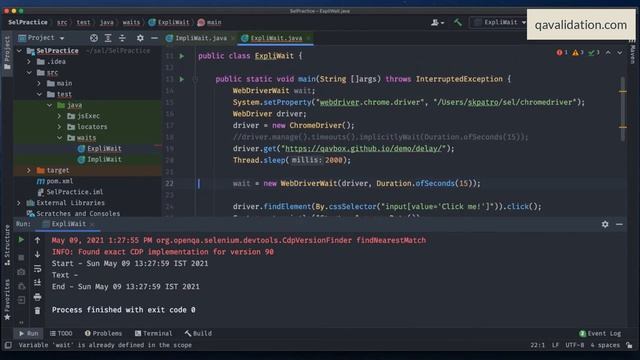The image size is (640, 360).
Task: Go to previous highlighted error arrow
Action: (x=608, y=53)
